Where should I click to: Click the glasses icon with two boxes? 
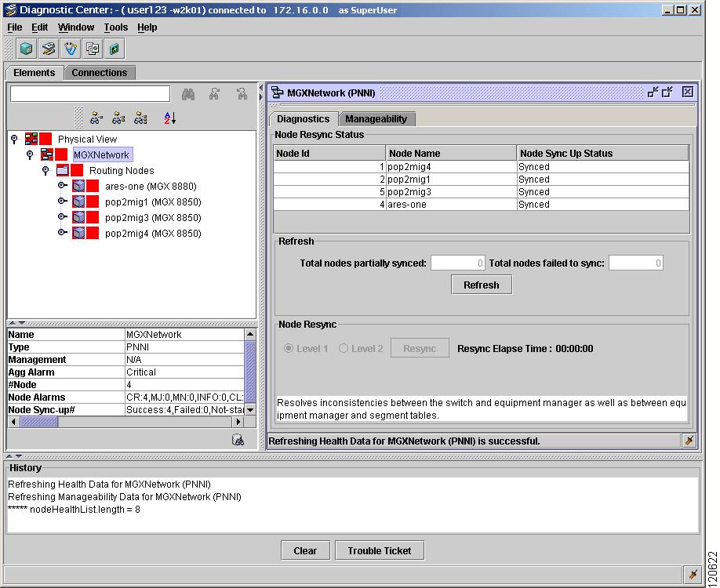pyautogui.click(x=118, y=118)
